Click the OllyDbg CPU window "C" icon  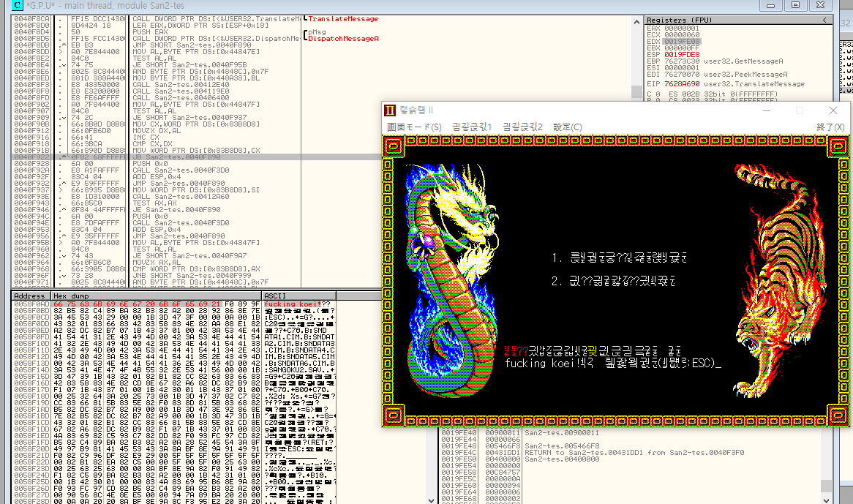pyautogui.click(x=17, y=5)
